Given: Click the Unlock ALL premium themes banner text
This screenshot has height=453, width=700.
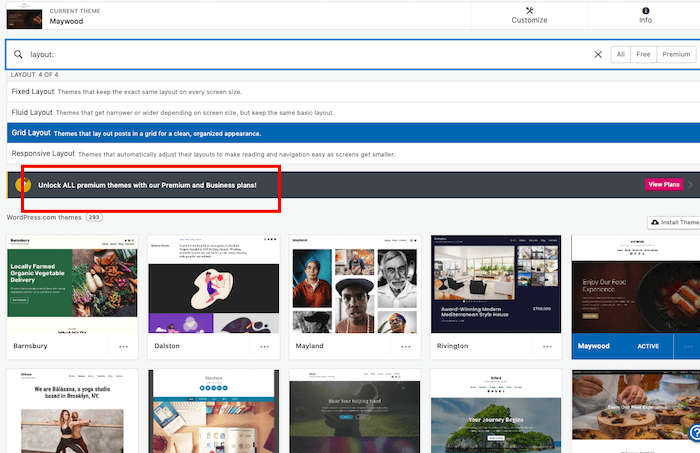Looking at the screenshot, I should coord(147,185).
